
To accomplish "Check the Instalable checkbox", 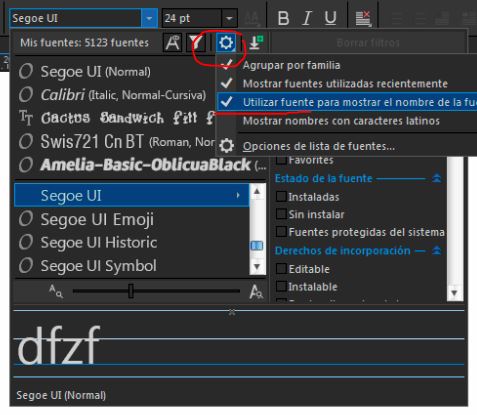I will click(281, 286).
